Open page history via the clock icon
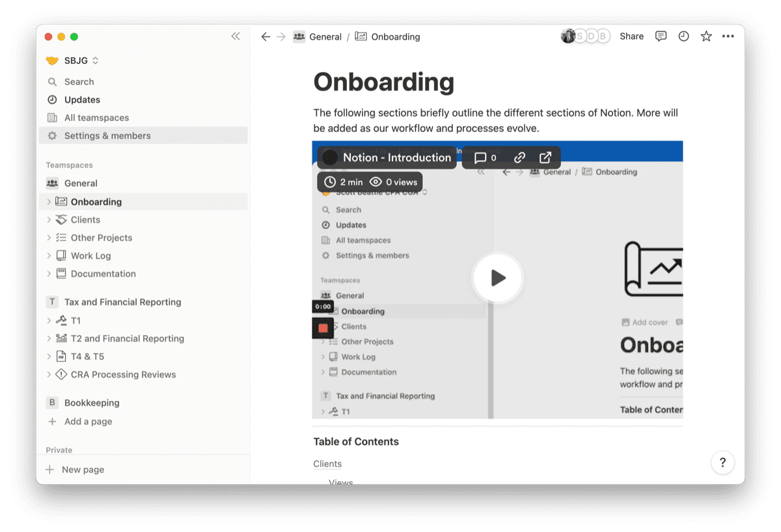Image resolution: width=781 pixels, height=532 pixels. (x=683, y=36)
